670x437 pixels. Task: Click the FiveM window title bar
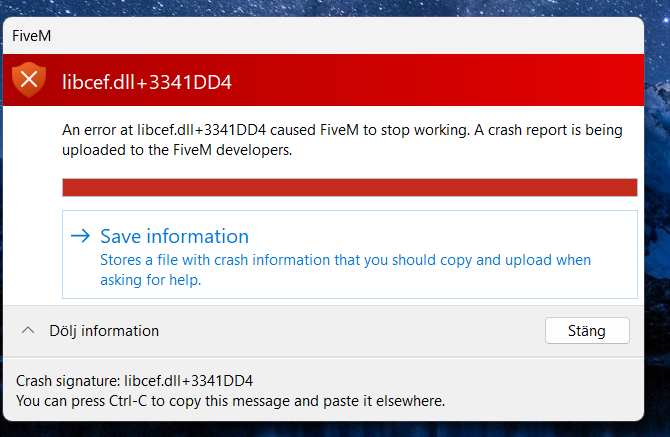[300, 35]
